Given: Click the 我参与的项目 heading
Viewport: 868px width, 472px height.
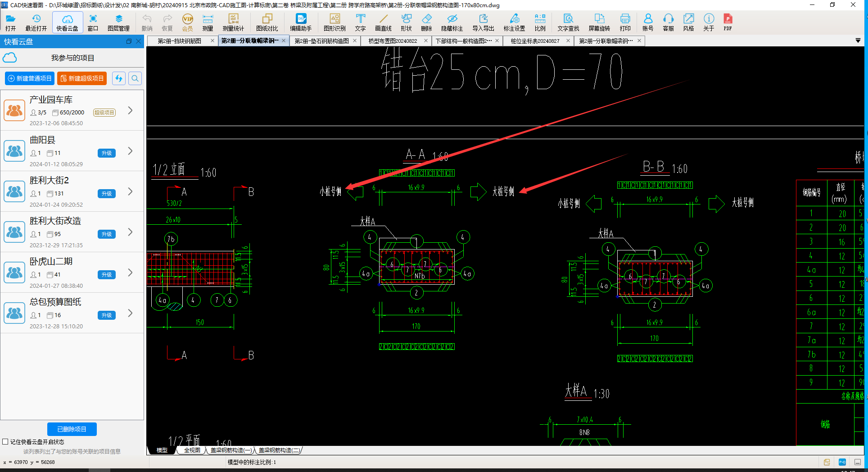Looking at the screenshot, I should tap(72, 58).
